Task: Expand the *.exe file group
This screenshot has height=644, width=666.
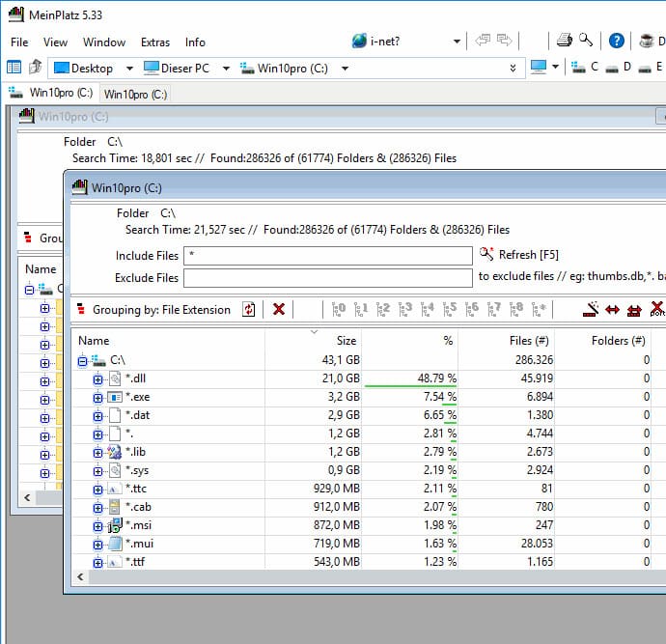Action: pos(97,397)
